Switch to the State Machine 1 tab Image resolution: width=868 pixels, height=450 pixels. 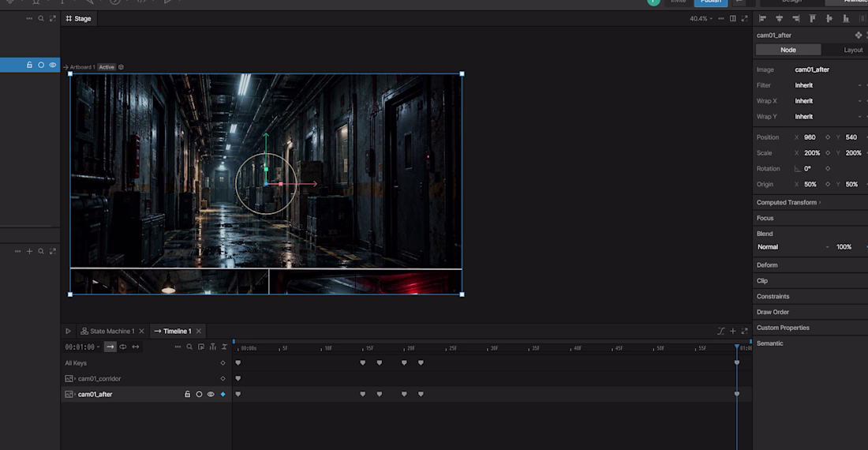(x=112, y=331)
